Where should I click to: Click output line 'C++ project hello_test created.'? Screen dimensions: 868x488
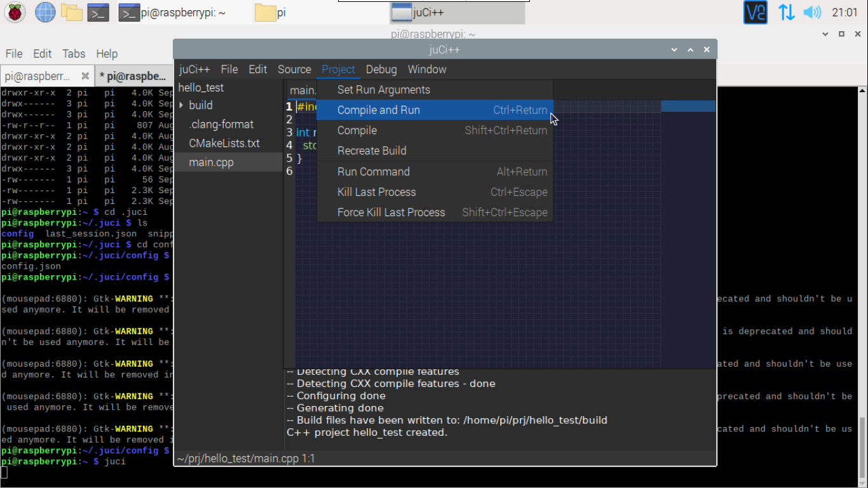point(367,432)
